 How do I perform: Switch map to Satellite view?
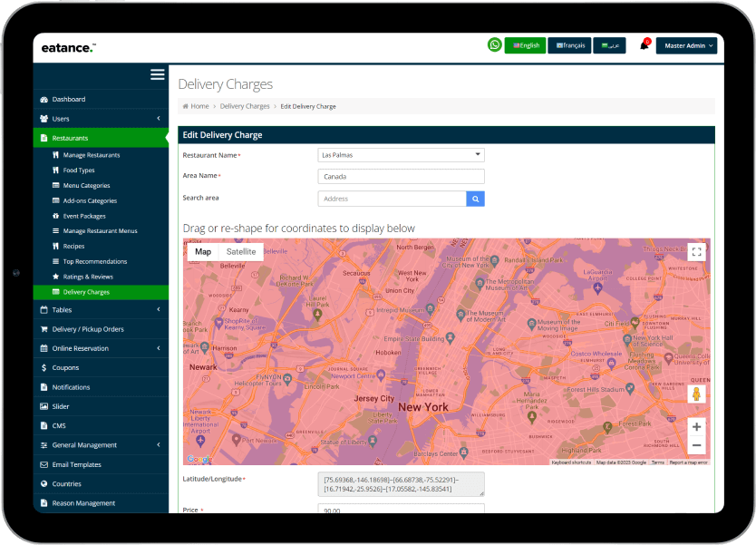click(x=241, y=252)
